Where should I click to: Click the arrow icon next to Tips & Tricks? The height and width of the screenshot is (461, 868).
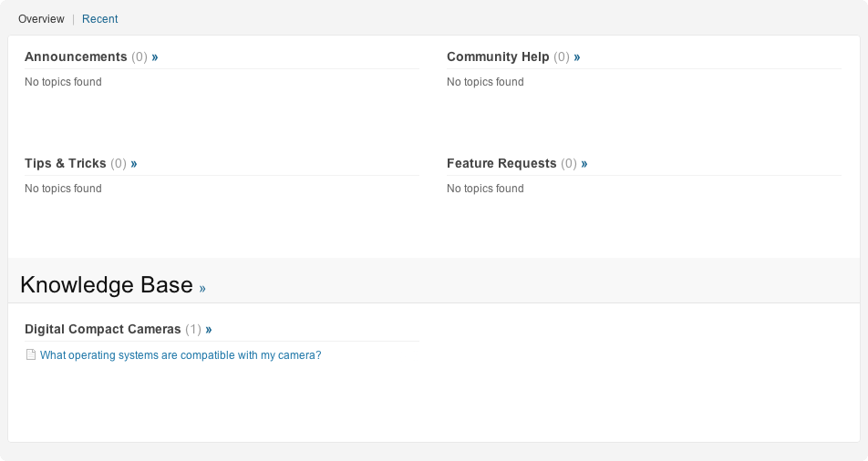pyautogui.click(x=134, y=163)
